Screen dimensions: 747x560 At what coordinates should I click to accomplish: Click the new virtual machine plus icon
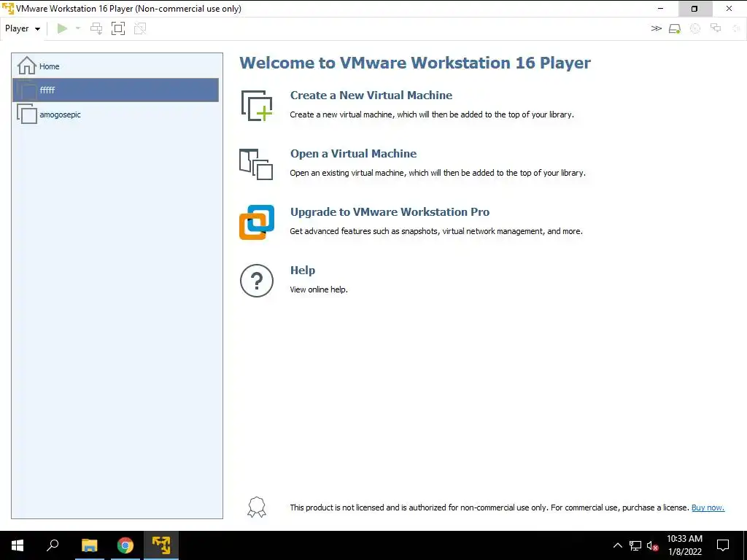tap(257, 105)
